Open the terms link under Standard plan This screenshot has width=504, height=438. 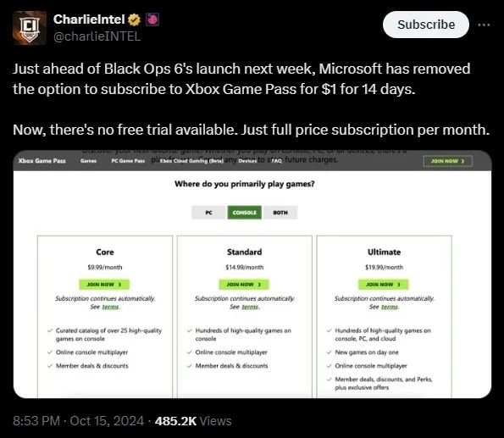(250, 307)
